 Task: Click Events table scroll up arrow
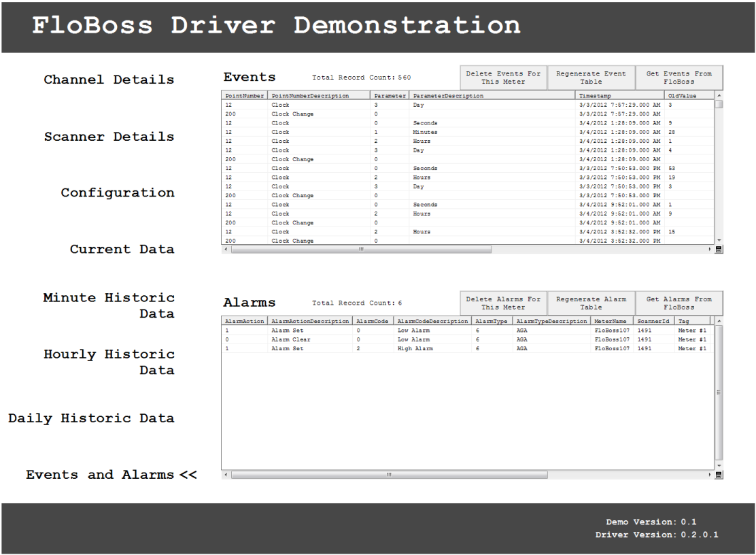(x=719, y=95)
